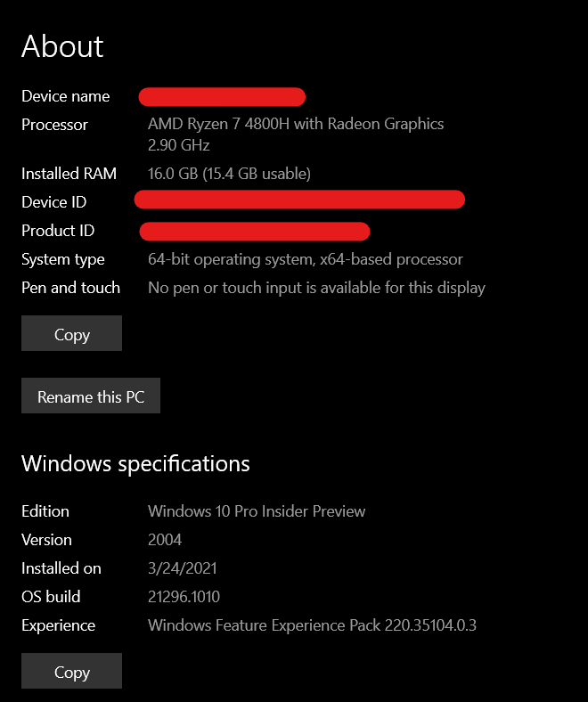Click the installed date 3/24/2021
588x702 pixels.
coord(182,568)
